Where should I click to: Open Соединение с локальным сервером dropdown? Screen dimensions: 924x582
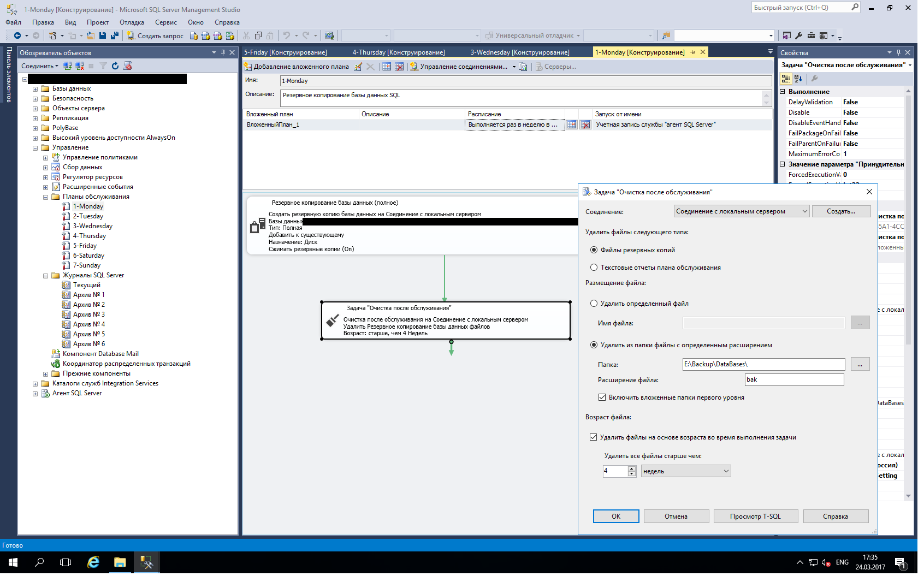[x=742, y=211]
